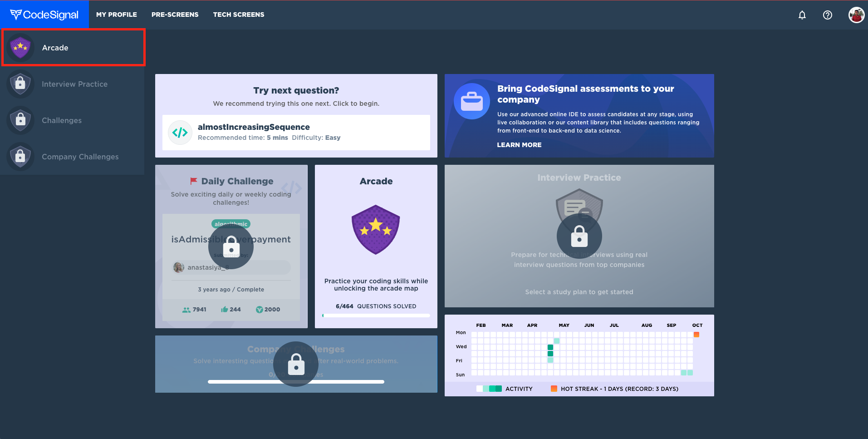Screen dimensions: 868x439
Task: Open anastasiya's avatar in Daily Challenge
Action: click(x=179, y=267)
